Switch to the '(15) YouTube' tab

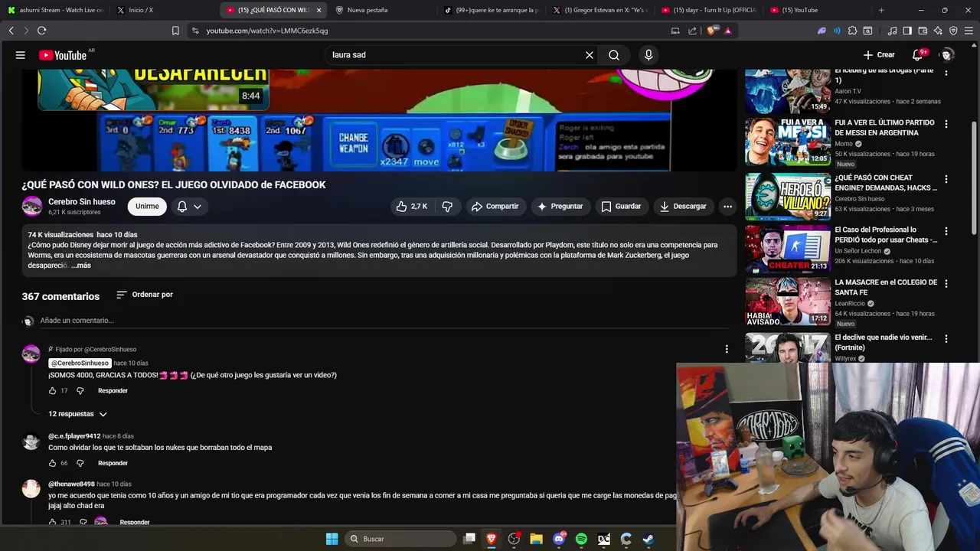tap(815, 10)
